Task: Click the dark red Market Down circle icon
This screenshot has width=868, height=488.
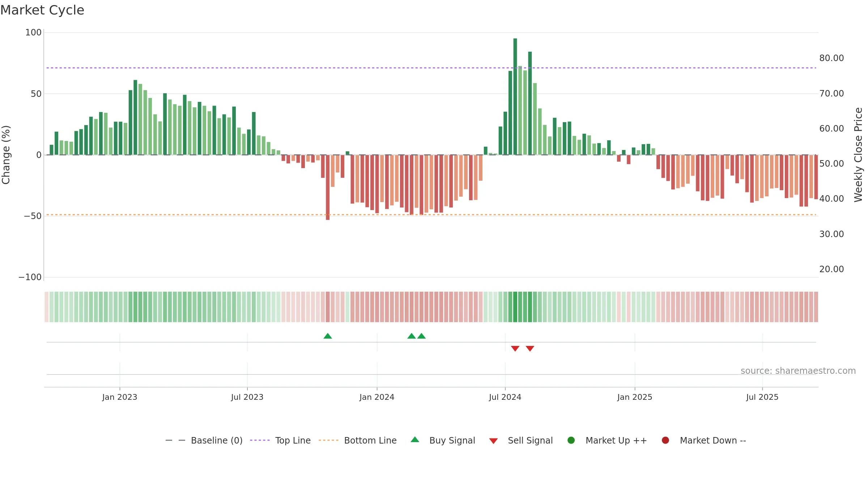Action: pyautogui.click(x=665, y=440)
